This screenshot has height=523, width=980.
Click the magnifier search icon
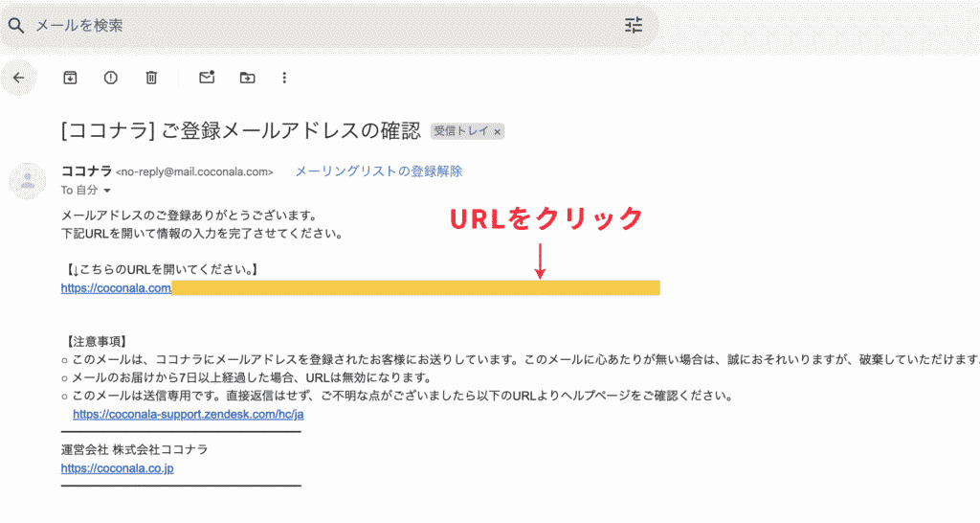[15, 26]
